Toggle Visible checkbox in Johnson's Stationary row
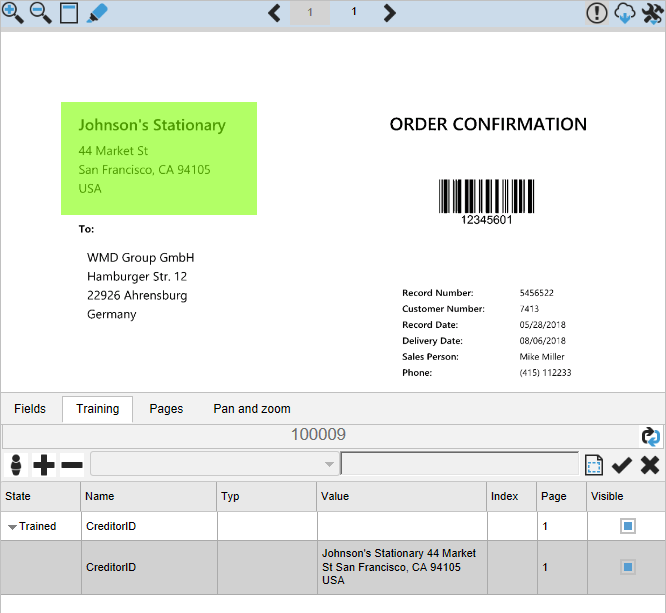This screenshot has width=666, height=613. pyautogui.click(x=628, y=567)
